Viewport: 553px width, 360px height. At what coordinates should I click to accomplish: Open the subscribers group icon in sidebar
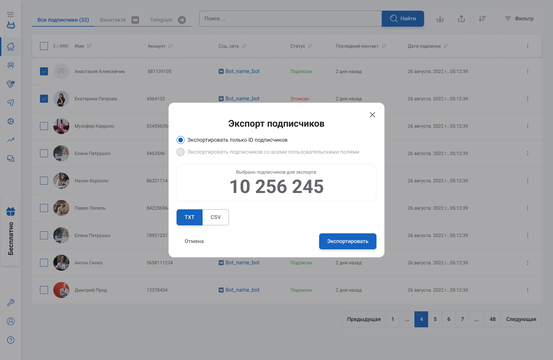[11, 65]
